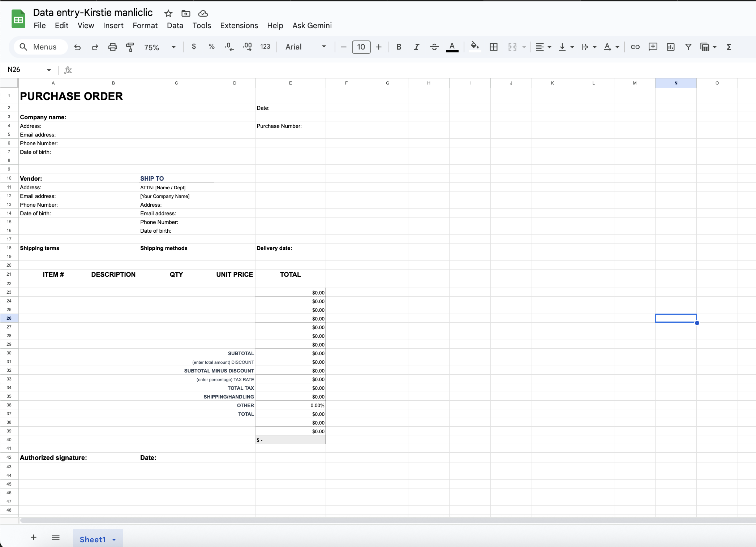Image resolution: width=756 pixels, height=547 pixels.
Task: Expand the horizontal align dropdown
Action: (543, 47)
